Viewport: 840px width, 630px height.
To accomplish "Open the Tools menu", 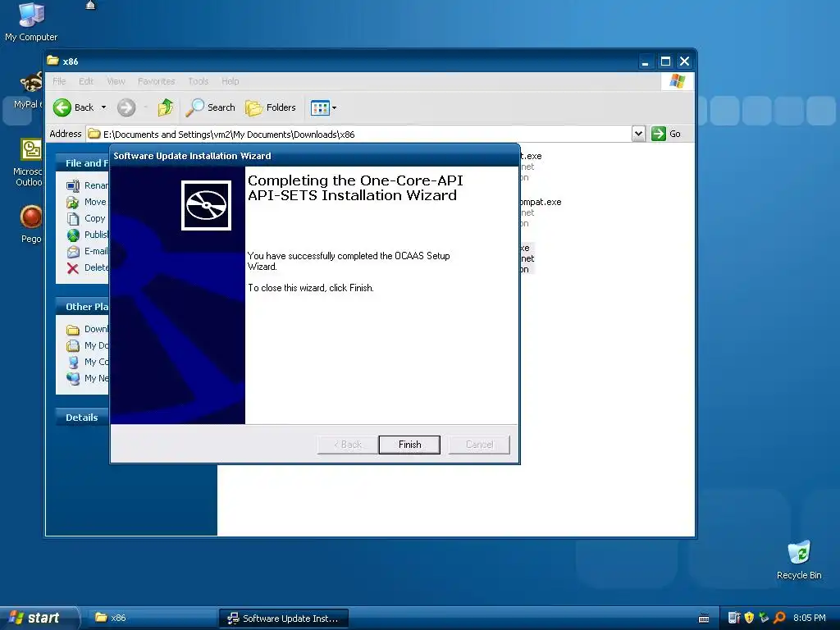I will [x=199, y=81].
